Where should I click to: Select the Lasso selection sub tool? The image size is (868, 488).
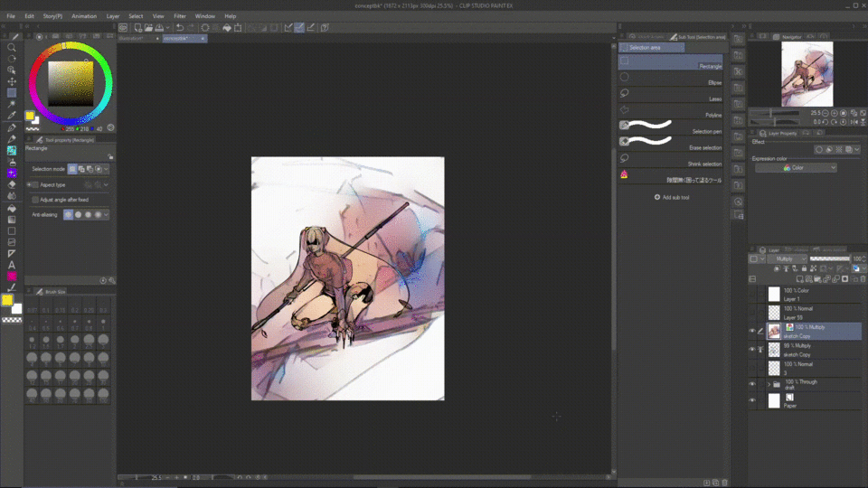670,95
